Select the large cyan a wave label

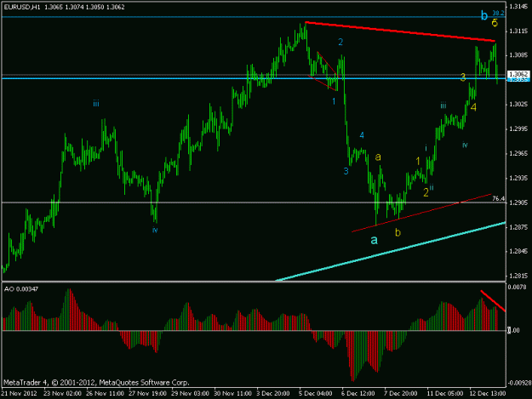click(x=374, y=240)
